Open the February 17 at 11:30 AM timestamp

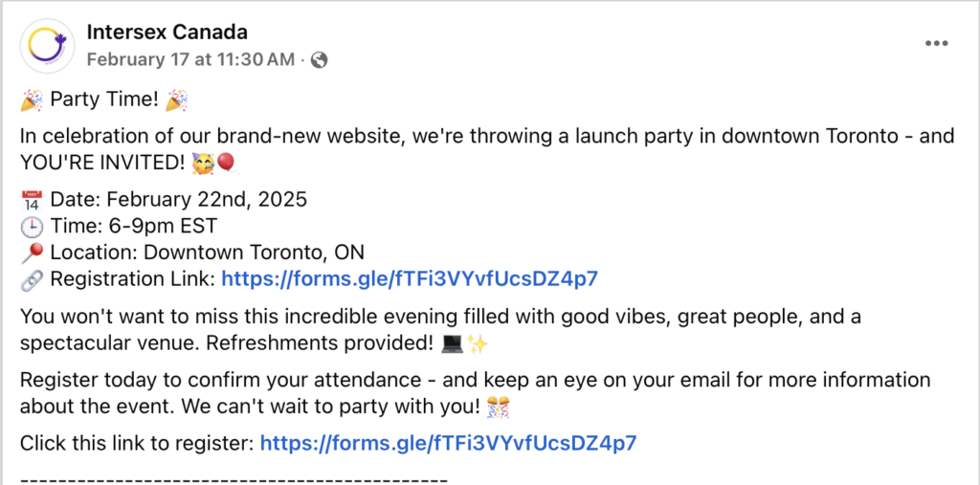(190, 60)
